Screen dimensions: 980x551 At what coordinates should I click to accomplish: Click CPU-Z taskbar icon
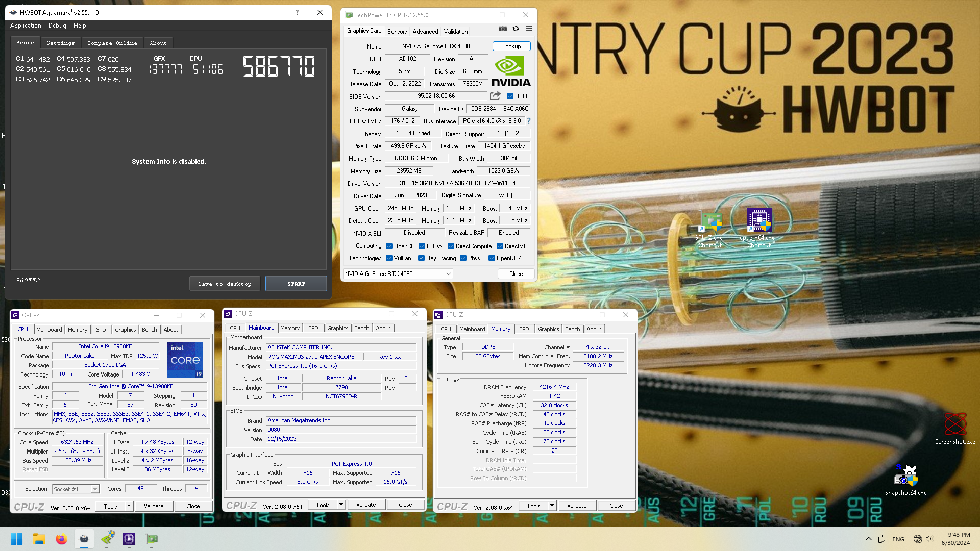click(129, 539)
